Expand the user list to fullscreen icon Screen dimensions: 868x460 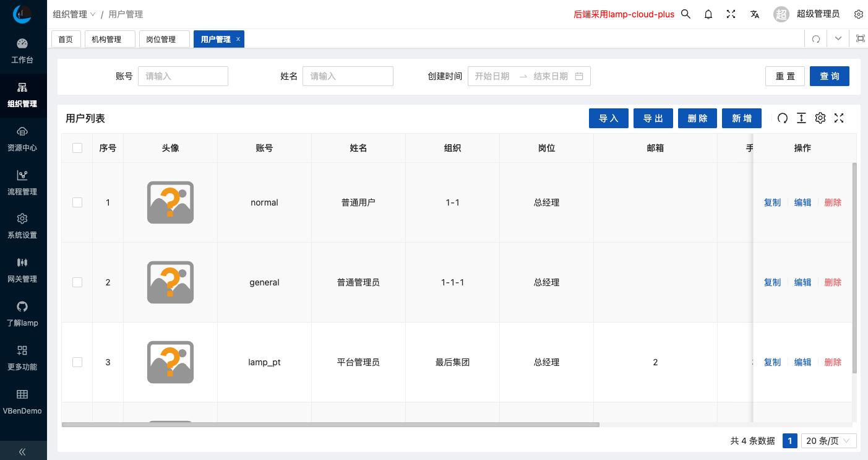[x=839, y=118]
